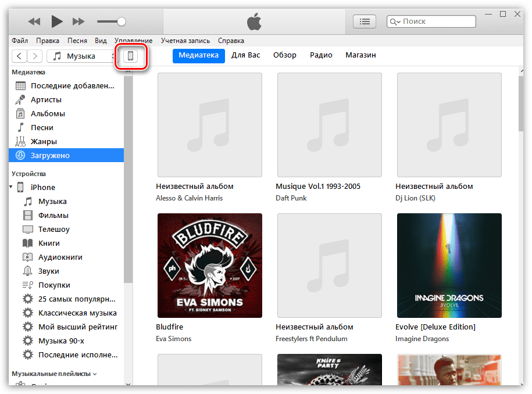Go back with the left arrow button
Image resolution: width=532 pixels, height=394 pixels.
click(x=19, y=56)
